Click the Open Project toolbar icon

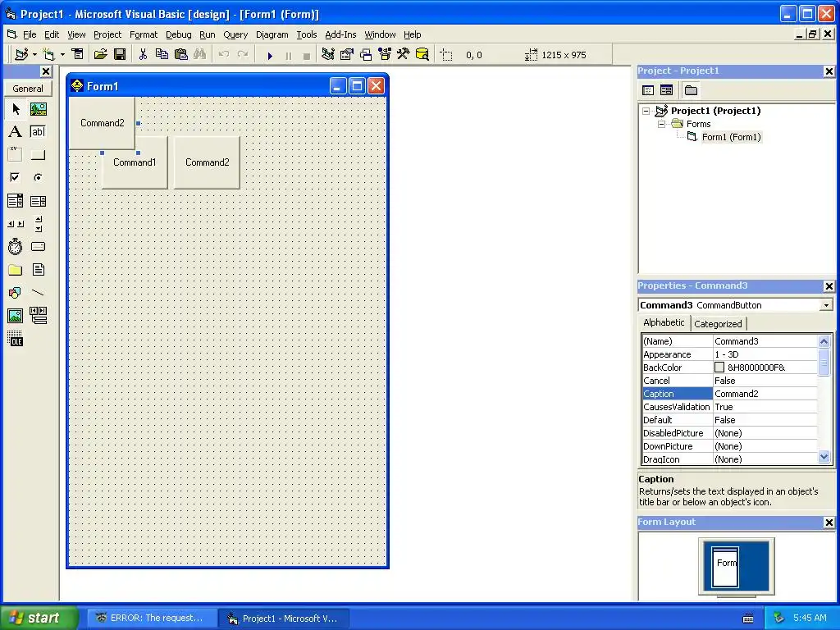[x=100, y=55]
